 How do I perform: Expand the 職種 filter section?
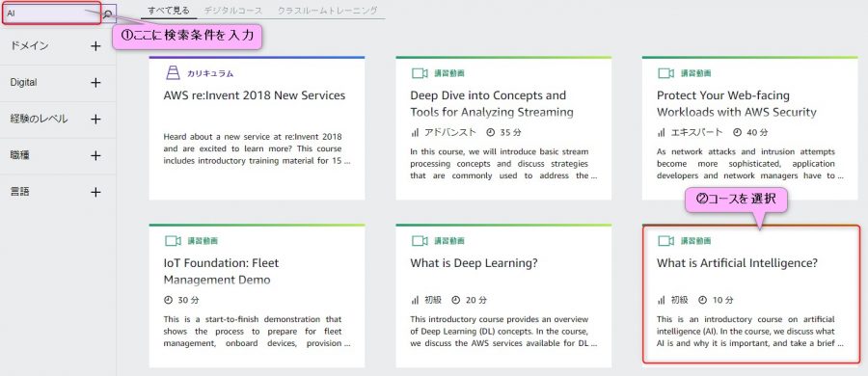point(95,155)
